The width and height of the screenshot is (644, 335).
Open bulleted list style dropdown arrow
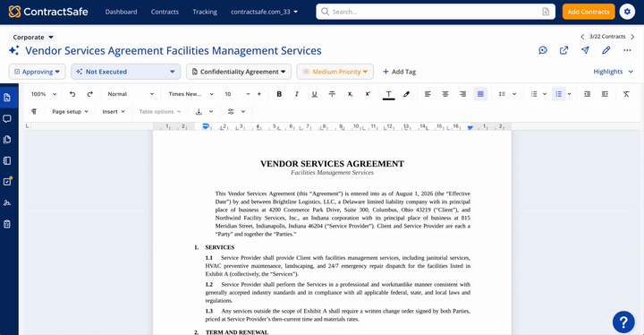(545, 94)
